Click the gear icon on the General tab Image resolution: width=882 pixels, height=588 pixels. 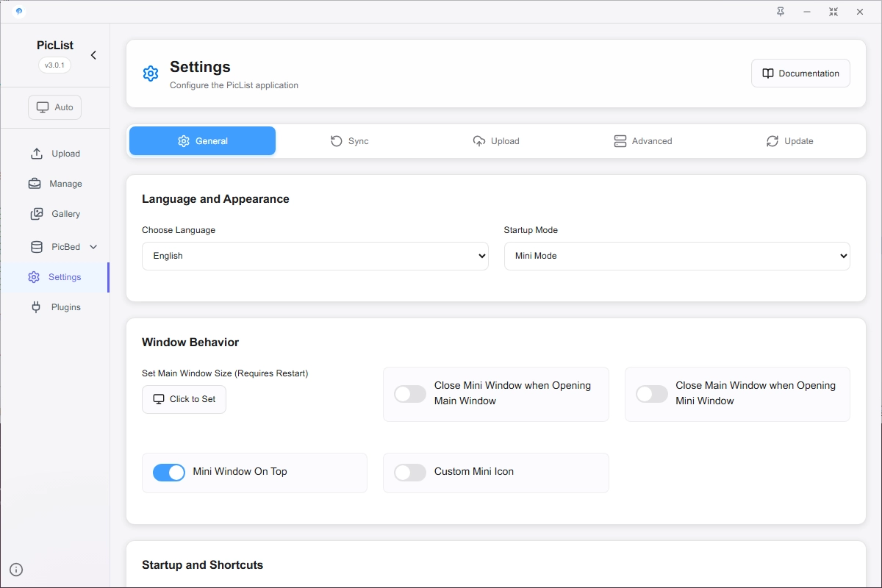(184, 141)
